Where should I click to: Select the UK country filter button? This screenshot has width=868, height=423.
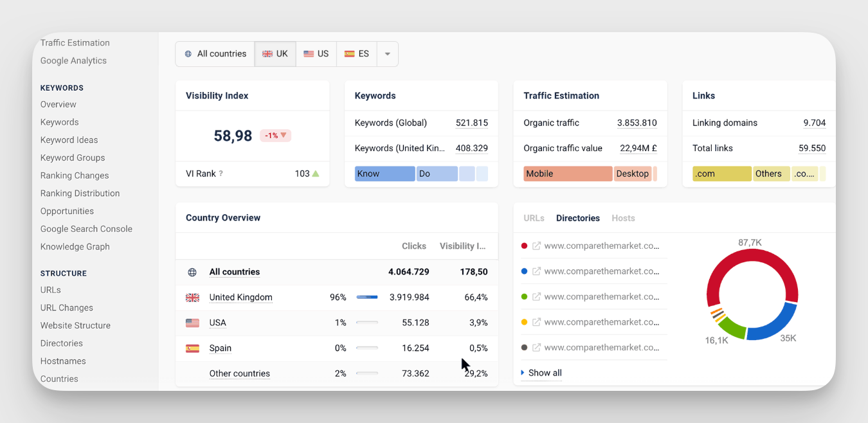pyautogui.click(x=275, y=54)
